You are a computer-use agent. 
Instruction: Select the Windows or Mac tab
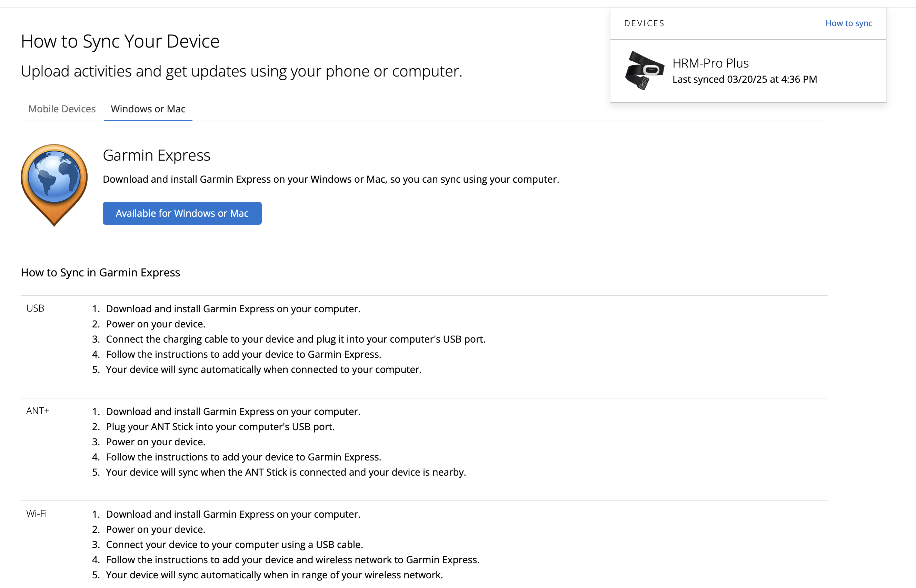pyautogui.click(x=148, y=109)
